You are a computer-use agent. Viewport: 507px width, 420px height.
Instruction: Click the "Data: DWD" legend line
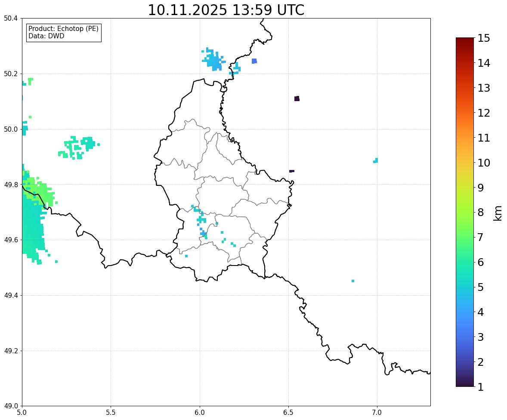point(46,36)
